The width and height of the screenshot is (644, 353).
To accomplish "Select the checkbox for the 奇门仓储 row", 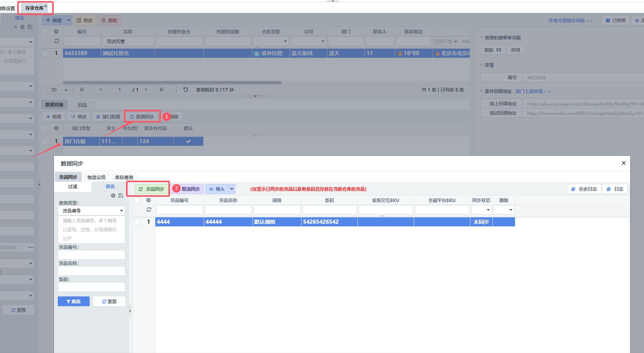I will pos(45,141).
